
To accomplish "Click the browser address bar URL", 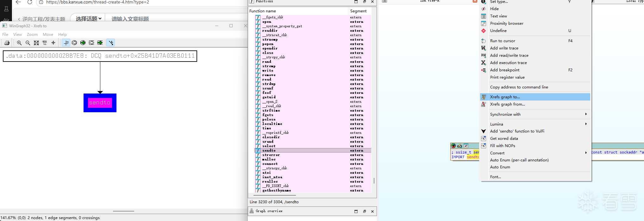I will click(97, 2).
